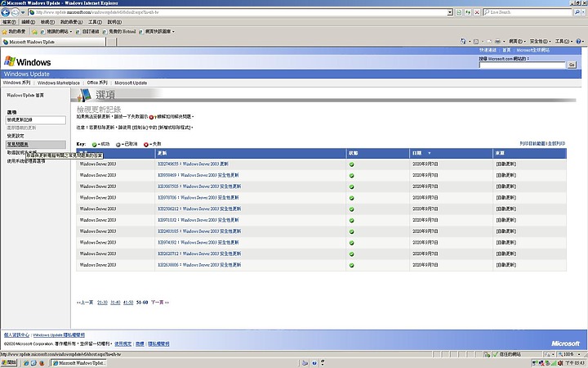Sort by the 日期 column header arrow

(x=430, y=153)
